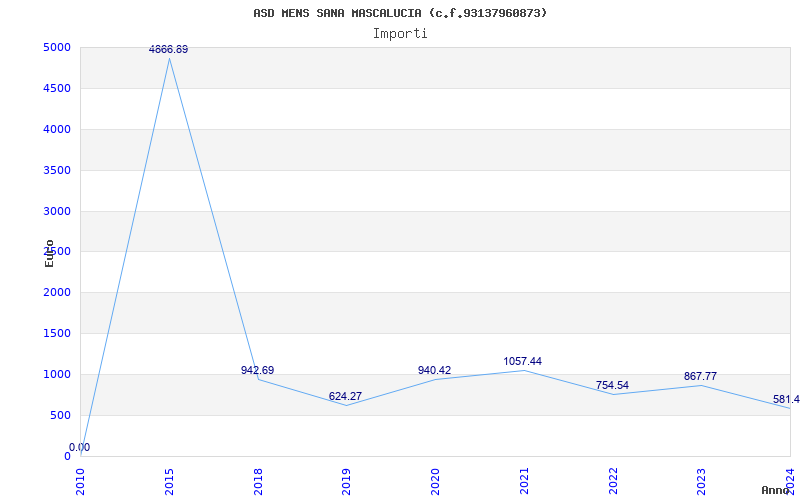Click the 1500 y-axis tick label
800x500 pixels.
pyautogui.click(x=57, y=334)
